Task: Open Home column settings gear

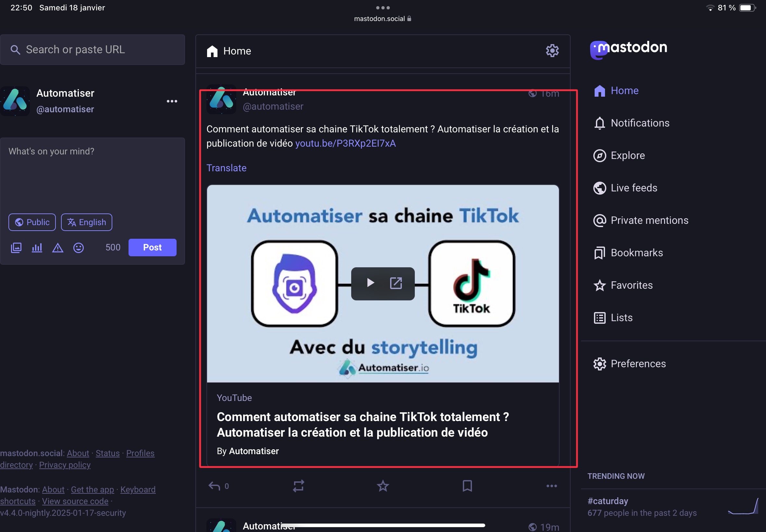Action: pos(552,51)
